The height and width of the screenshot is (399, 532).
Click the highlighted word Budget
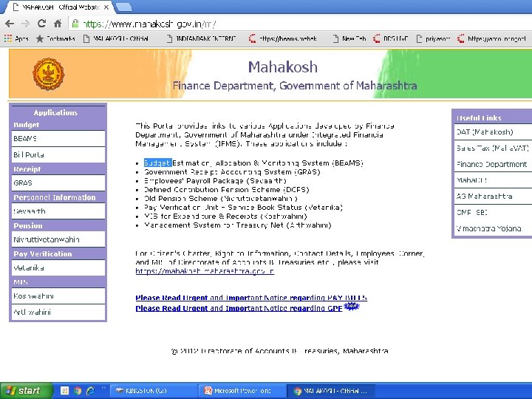coord(158,163)
